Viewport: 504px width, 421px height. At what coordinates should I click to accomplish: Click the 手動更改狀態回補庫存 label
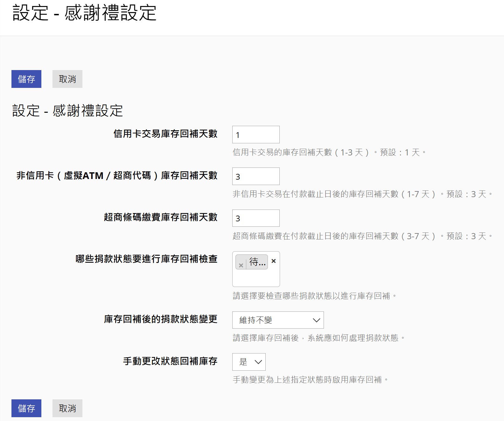point(170,361)
